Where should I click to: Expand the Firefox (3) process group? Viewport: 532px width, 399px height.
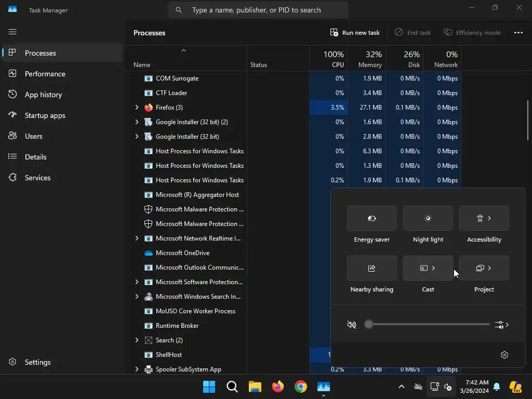coord(137,107)
